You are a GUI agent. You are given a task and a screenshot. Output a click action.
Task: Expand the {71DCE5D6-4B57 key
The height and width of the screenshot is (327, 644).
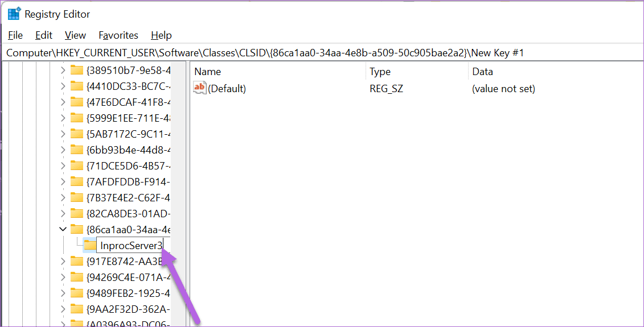click(x=63, y=165)
